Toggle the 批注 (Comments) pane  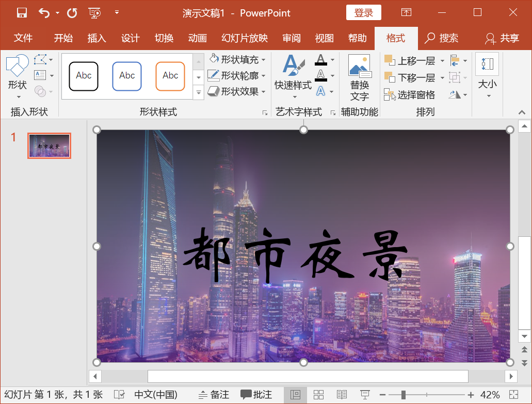tap(256, 394)
